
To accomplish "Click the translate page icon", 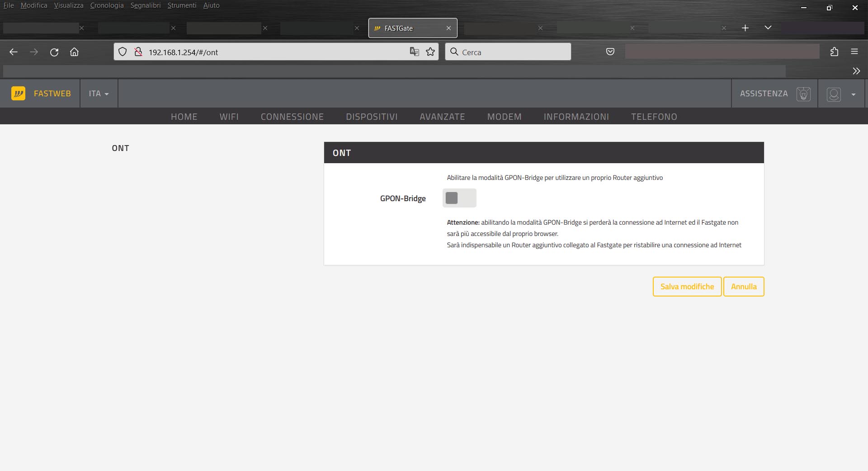I will coord(414,52).
